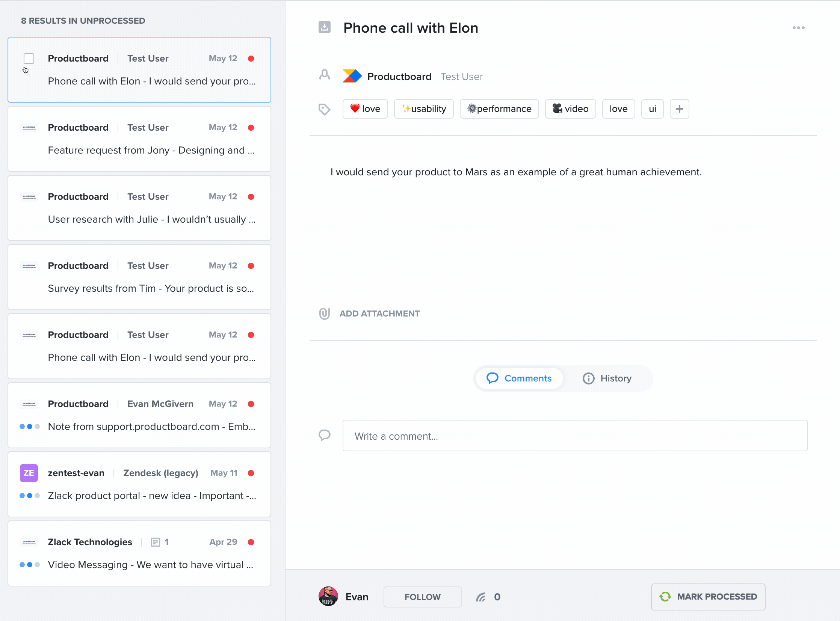840x621 pixels.
Task: Click the three-dot indicator on Zlack product portal note
Action: click(x=29, y=496)
